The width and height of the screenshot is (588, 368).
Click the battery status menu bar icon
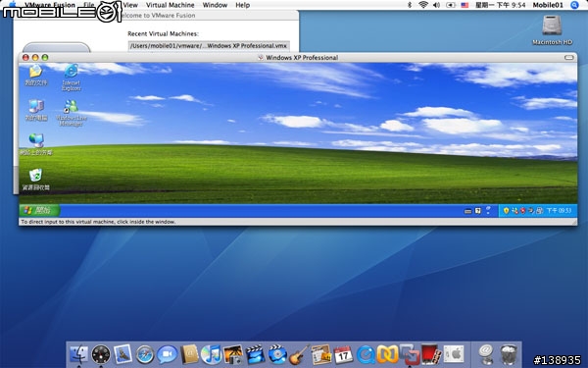coord(451,5)
